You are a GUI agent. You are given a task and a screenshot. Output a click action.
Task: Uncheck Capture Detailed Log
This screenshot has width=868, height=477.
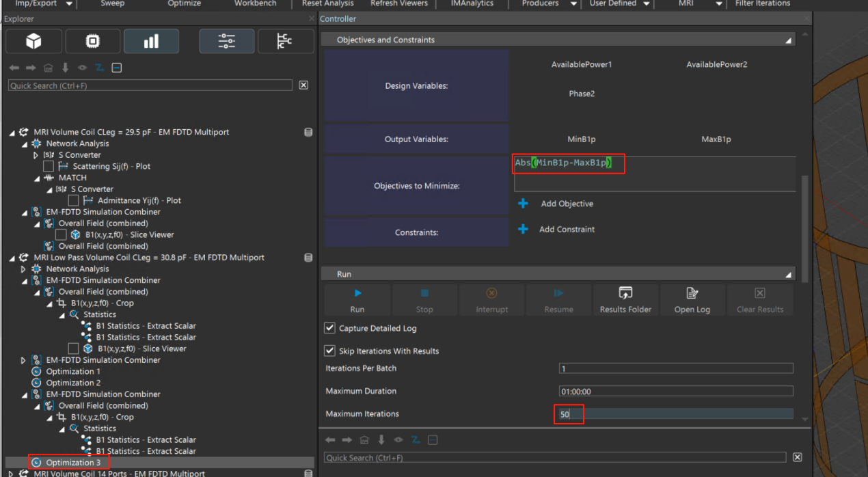330,328
